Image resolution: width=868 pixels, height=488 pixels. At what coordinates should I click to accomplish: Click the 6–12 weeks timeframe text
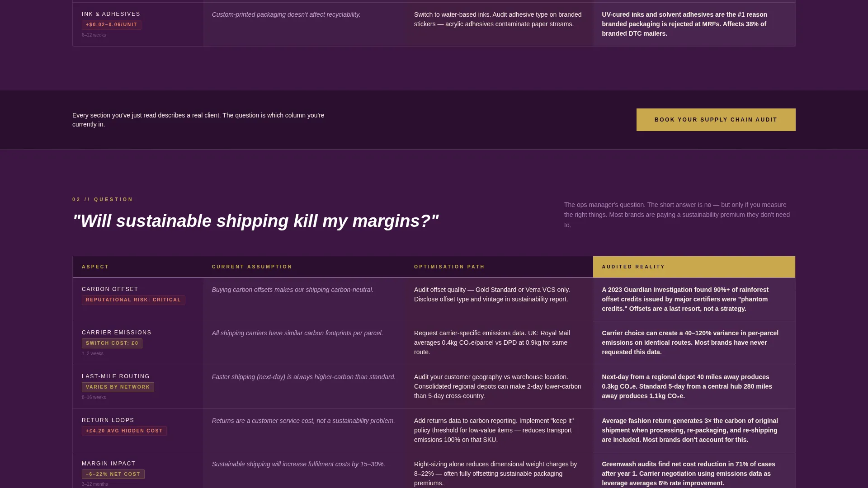pos(94,35)
